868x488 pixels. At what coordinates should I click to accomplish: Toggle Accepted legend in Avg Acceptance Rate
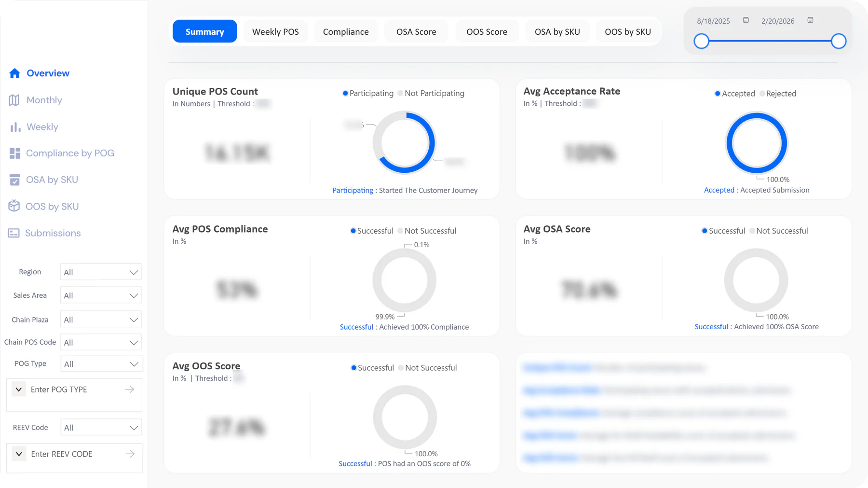click(735, 94)
